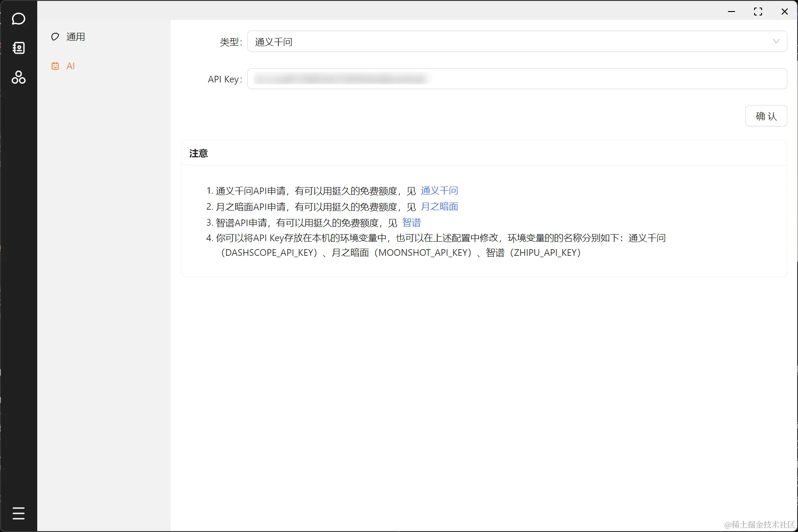Open the 智谱 blue link
Screen dimensions: 798x532
click(x=411, y=223)
